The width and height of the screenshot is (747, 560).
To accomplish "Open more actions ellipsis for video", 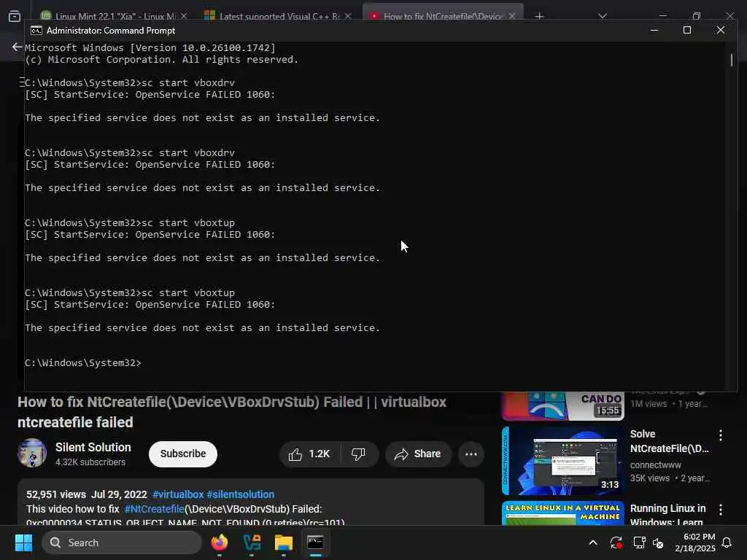I will (x=471, y=454).
